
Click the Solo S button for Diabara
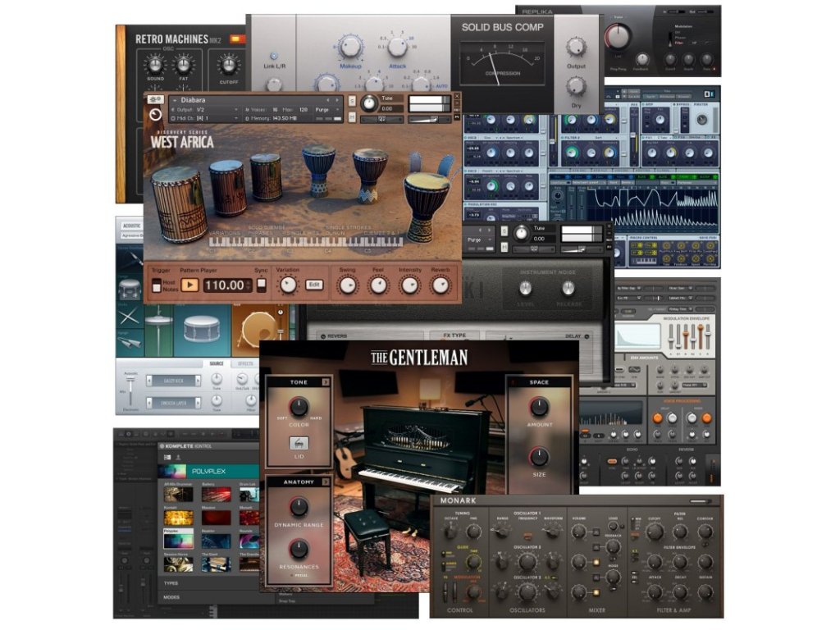pyautogui.click(x=352, y=99)
